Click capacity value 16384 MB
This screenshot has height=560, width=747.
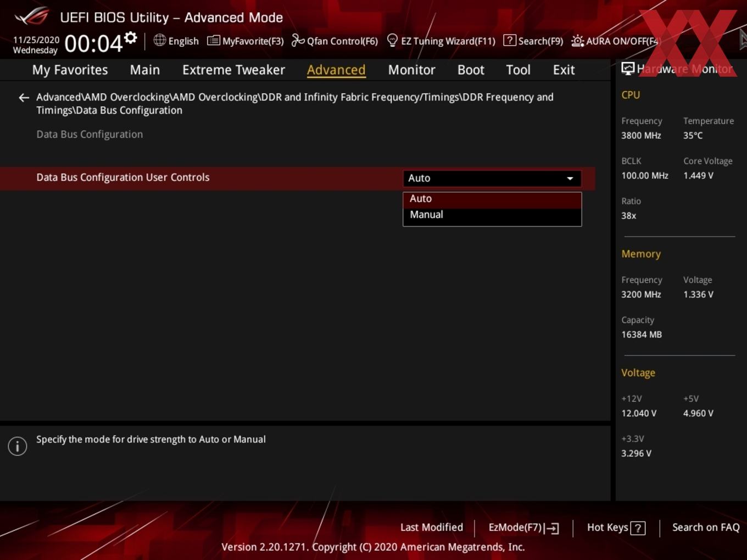click(642, 334)
